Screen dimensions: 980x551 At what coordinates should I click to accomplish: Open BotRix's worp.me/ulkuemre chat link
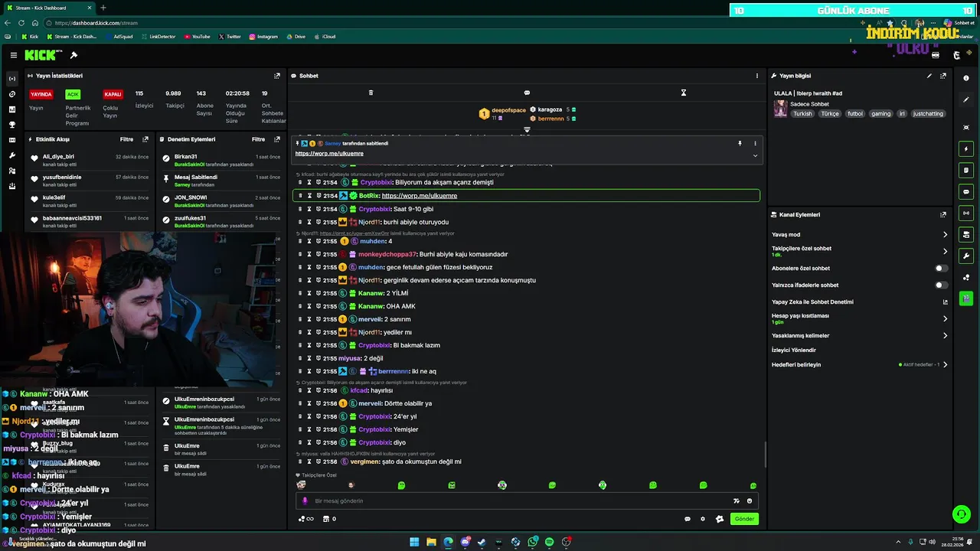point(420,195)
